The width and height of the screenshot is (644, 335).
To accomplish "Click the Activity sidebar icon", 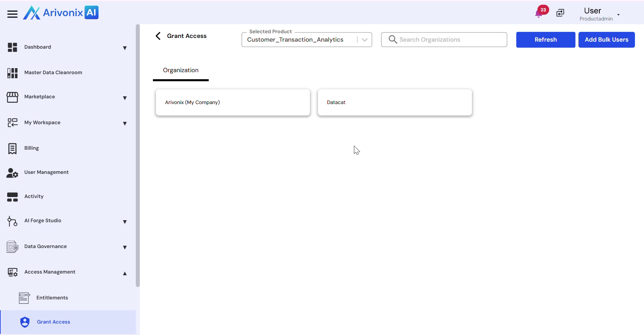I will (12, 197).
